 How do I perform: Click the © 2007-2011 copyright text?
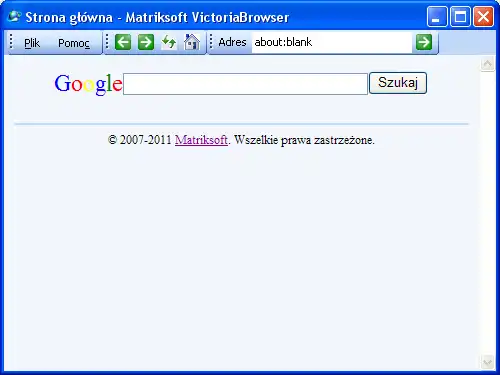pos(140,140)
